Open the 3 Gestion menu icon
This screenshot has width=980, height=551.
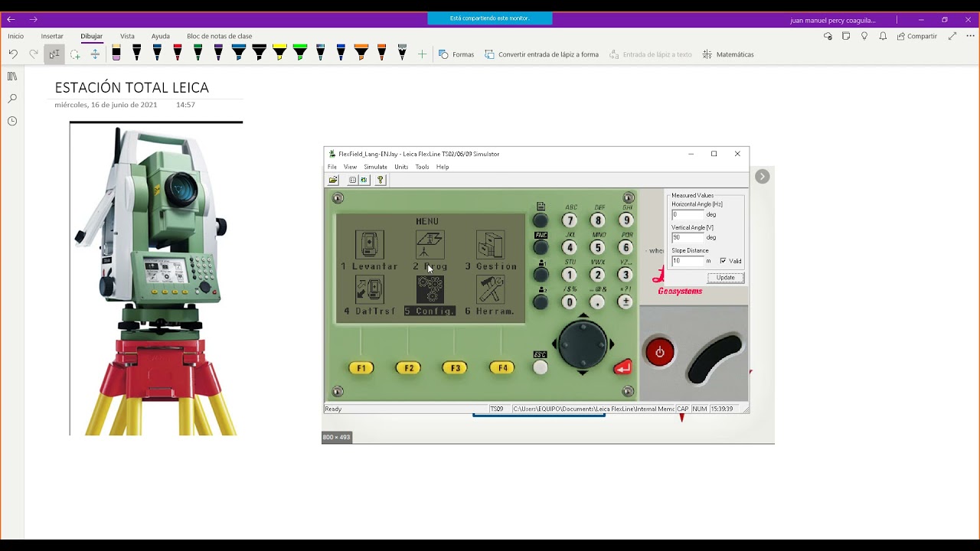[x=491, y=245]
